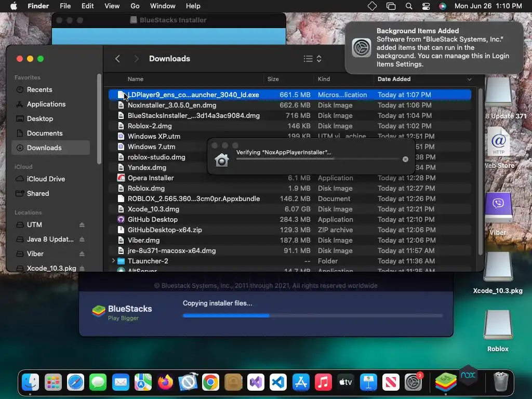The height and width of the screenshot is (399, 532).
Task: Select GitHubDesktop-x64.zip file
Action: click(290, 230)
